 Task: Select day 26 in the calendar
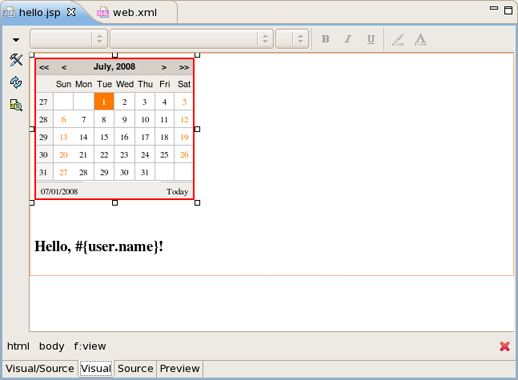(184, 155)
